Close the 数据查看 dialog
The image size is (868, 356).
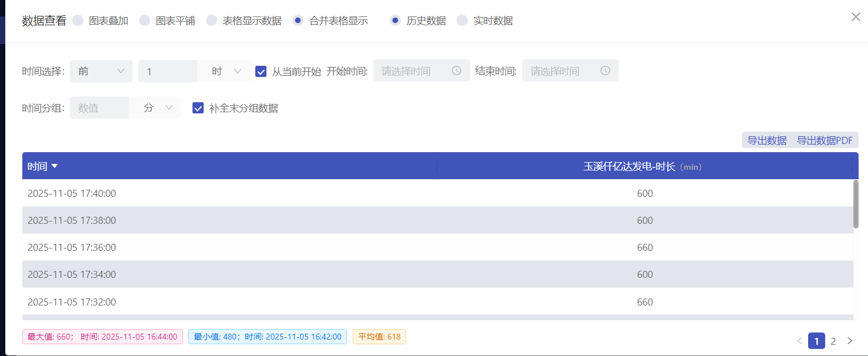(855, 16)
